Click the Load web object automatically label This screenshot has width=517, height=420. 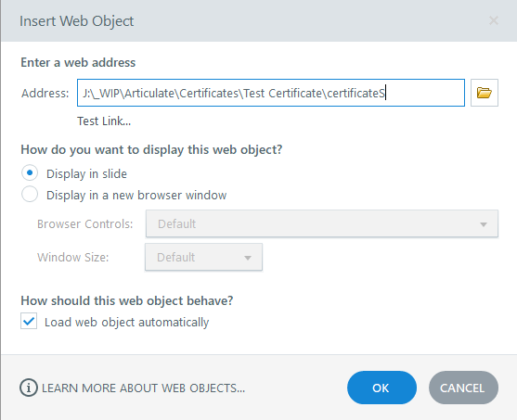coord(126,322)
